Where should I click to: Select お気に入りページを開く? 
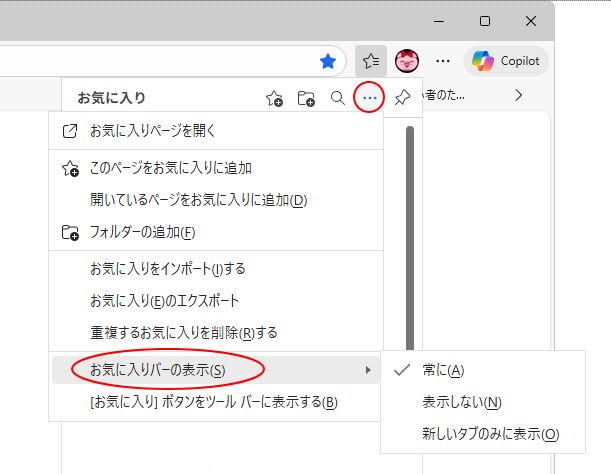point(216,131)
